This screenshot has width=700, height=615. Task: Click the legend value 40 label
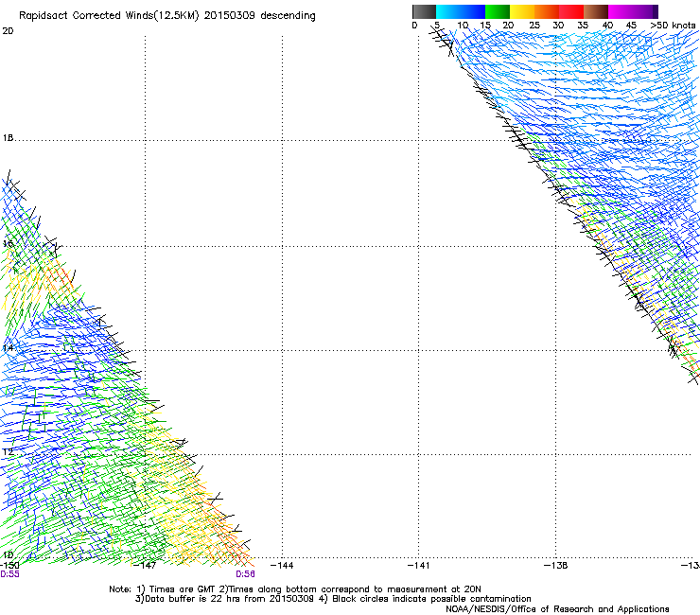point(607,25)
